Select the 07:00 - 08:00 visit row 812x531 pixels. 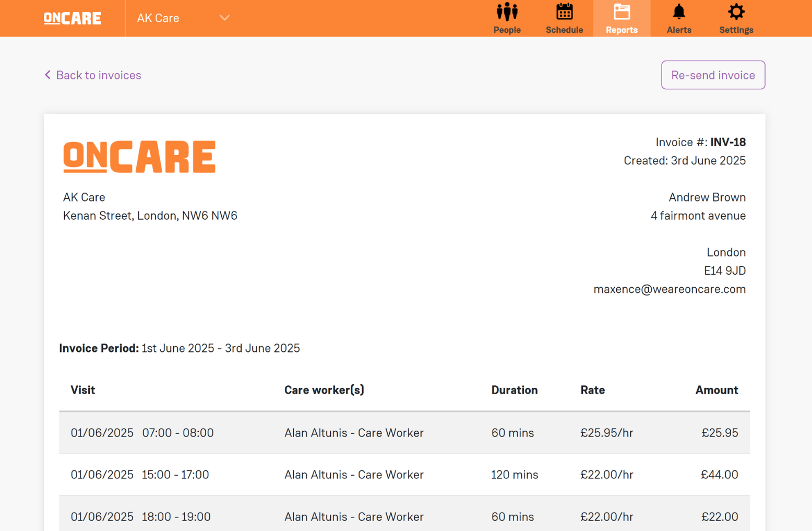[404, 433]
